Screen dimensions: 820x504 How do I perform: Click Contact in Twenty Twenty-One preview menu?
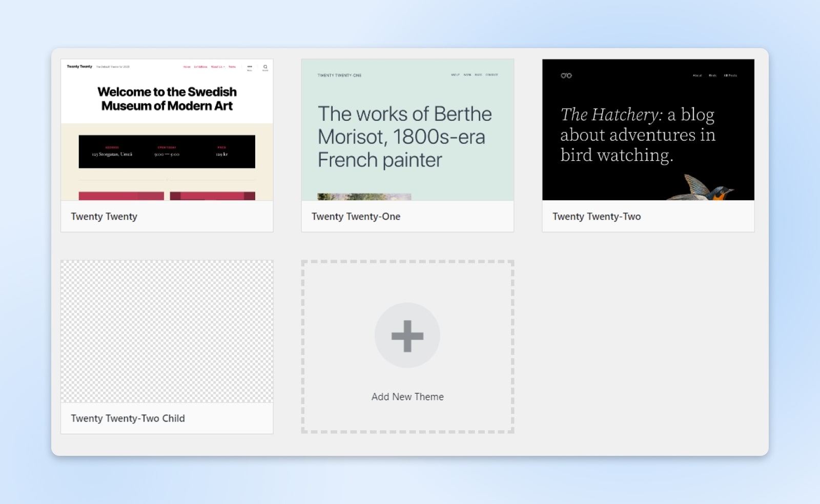click(491, 75)
